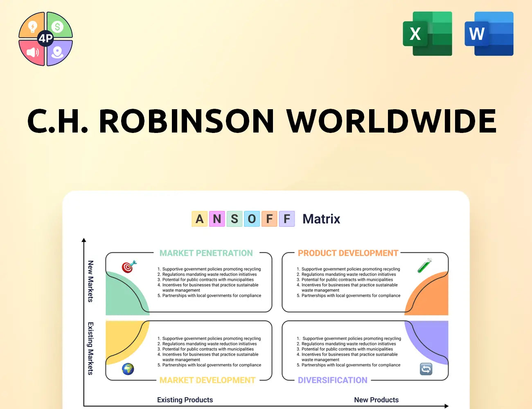Screen dimensions: 532x409
Task: Select item 2 Regulations mandating in Diversification
Action: point(346,344)
